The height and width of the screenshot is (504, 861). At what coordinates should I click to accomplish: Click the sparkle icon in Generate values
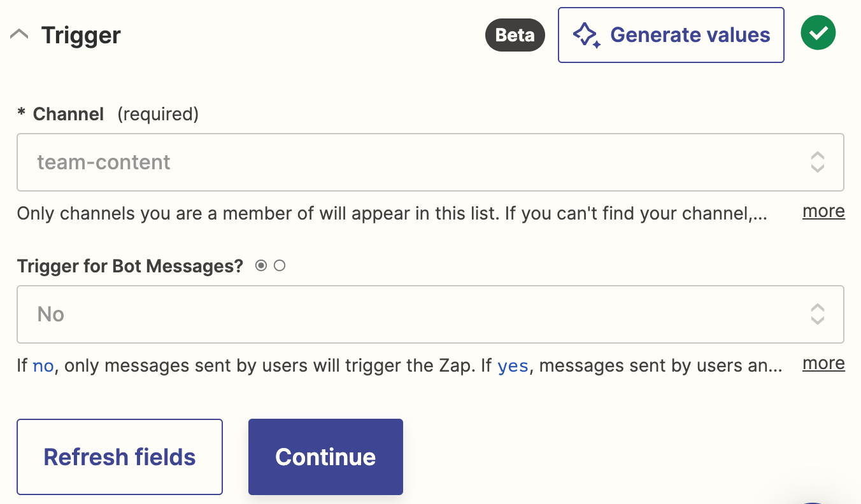point(587,36)
